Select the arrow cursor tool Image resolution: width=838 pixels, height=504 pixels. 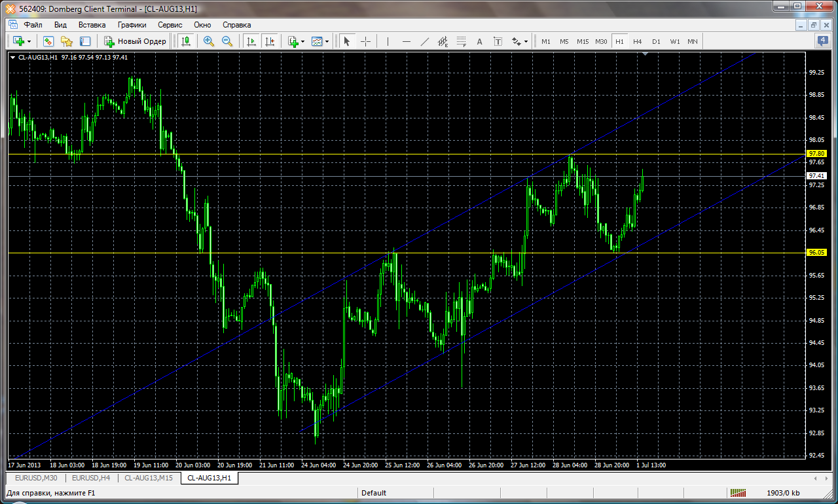pos(347,41)
